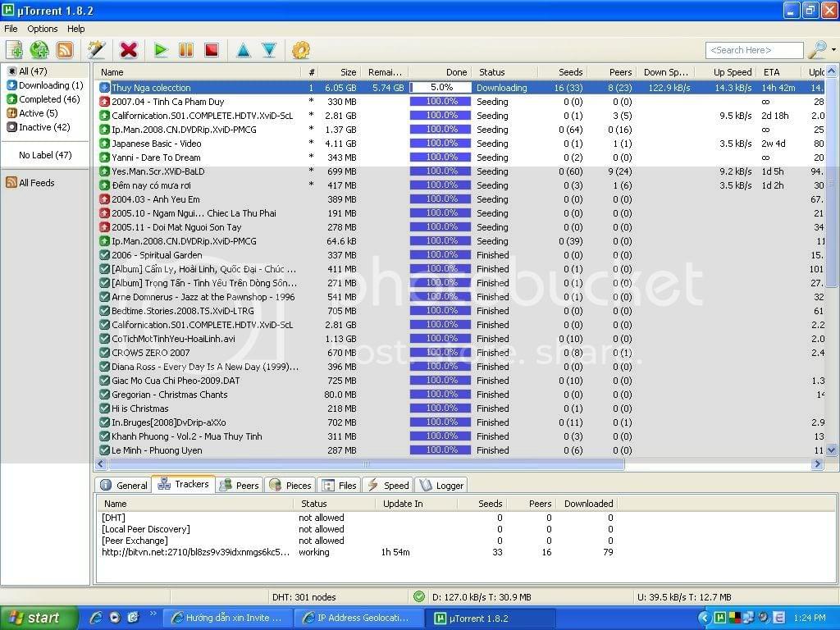Select the Yes.Man.Scr.XviD-BaLD torrent

pos(461,171)
